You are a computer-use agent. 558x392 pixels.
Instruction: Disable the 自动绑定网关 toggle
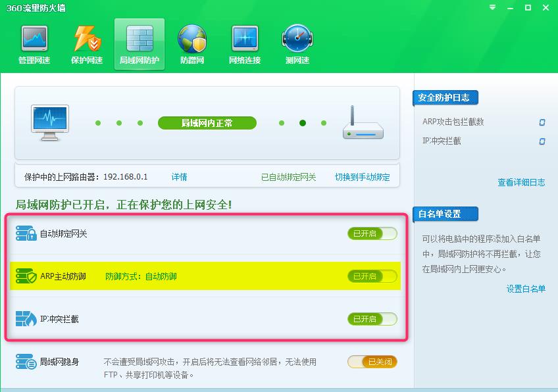pos(372,233)
